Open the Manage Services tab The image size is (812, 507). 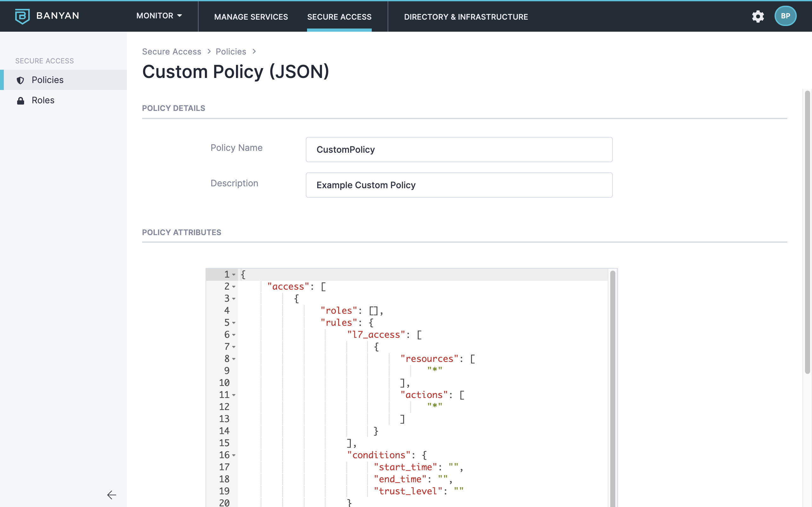(251, 17)
